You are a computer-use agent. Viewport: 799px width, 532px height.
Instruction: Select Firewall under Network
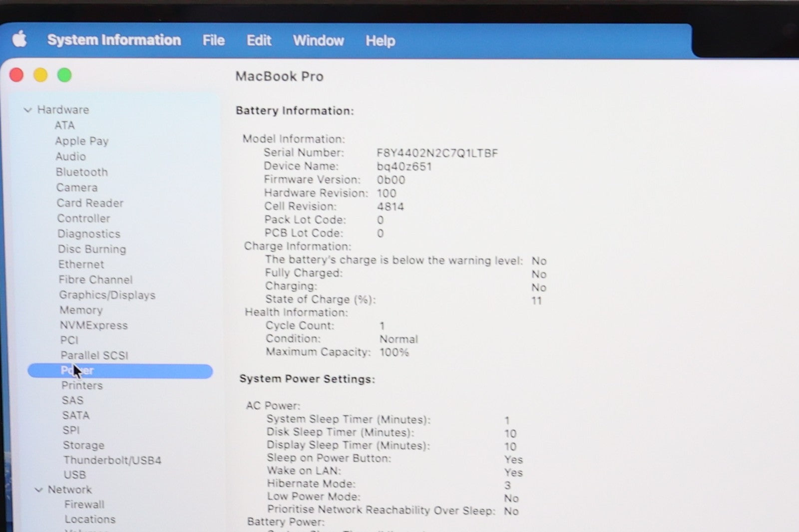[x=84, y=505]
